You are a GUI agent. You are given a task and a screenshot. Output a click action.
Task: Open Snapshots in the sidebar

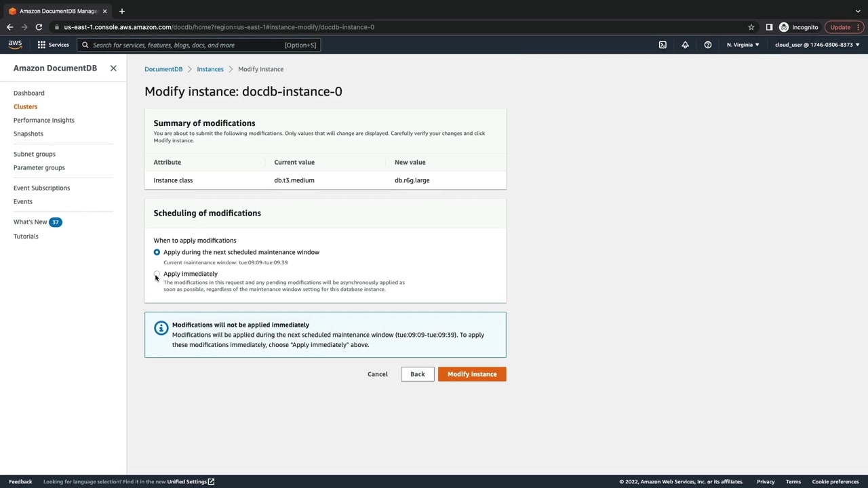coord(28,134)
